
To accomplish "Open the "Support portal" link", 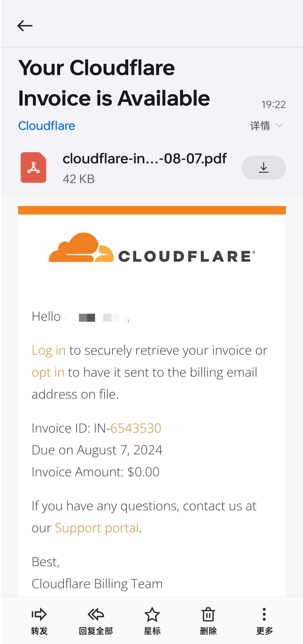I will point(97,528).
